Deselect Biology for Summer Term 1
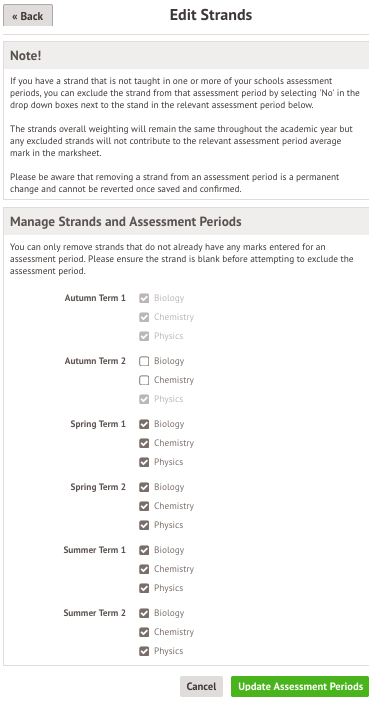 click(x=144, y=550)
